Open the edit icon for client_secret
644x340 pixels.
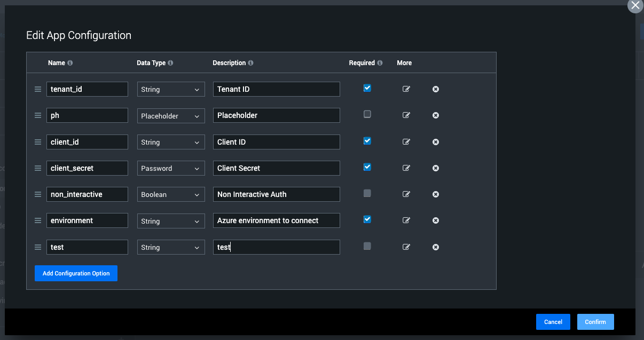point(406,168)
